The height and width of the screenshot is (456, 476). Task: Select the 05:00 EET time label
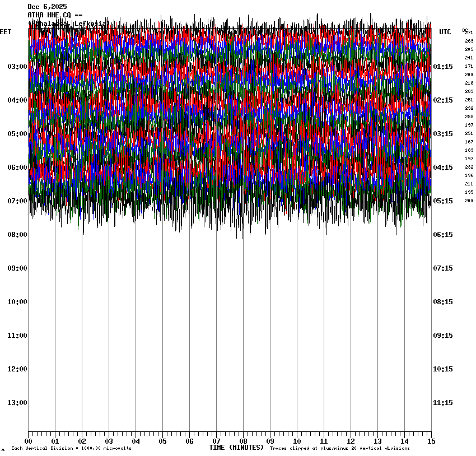click(17, 134)
